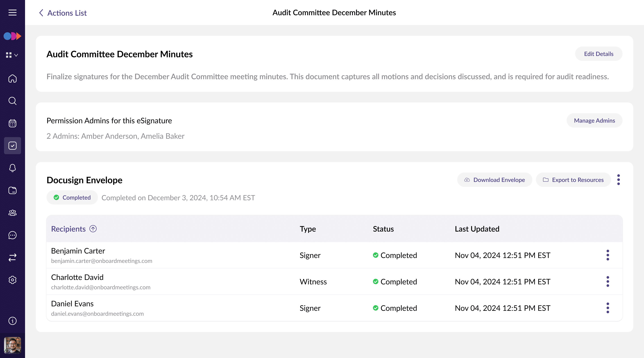Open Benjamin Carter's row options menu
This screenshot has width=644, height=358.
[608, 255]
